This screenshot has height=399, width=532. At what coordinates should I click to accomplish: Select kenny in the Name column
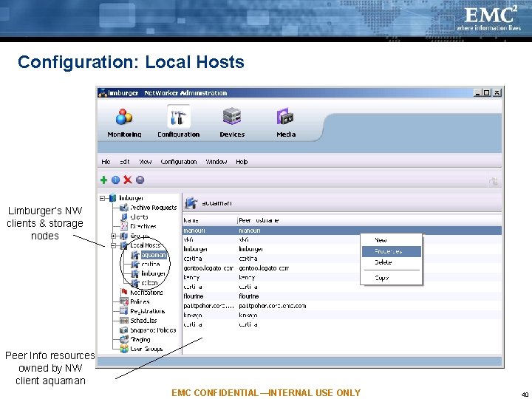[191, 278]
